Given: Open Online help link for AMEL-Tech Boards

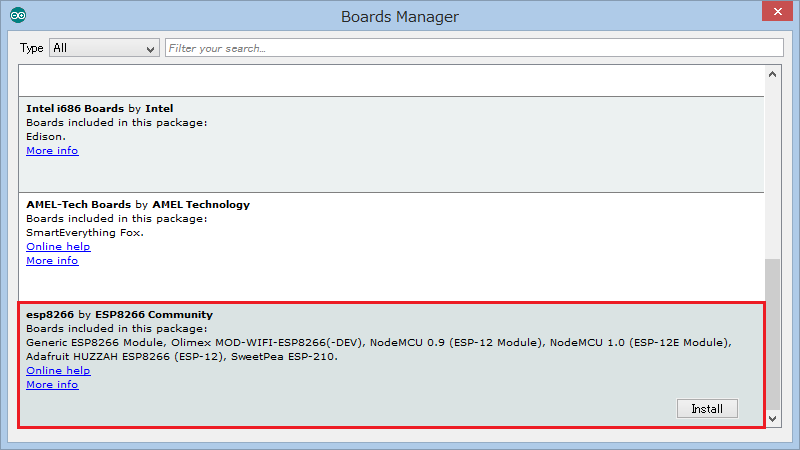Looking at the screenshot, I should click(x=58, y=246).
